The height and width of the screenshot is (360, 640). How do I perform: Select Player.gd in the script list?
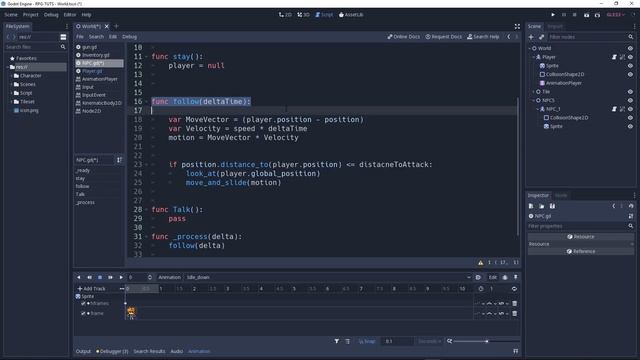[92, 71]
